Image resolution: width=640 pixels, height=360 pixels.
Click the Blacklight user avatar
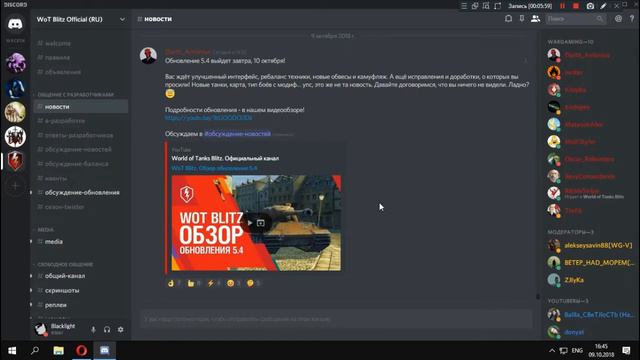(41, 329)
